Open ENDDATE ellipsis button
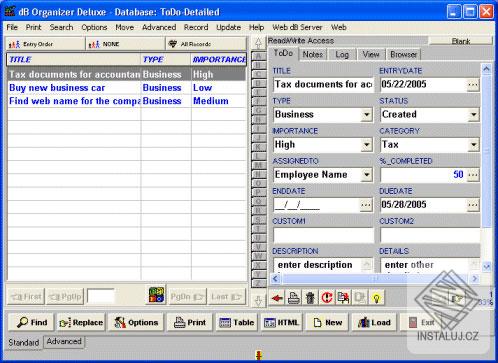 (366, 205)
